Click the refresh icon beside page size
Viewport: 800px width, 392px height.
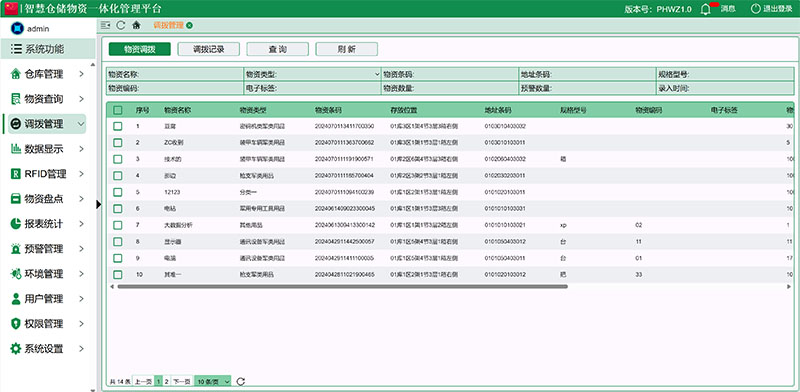241,381
